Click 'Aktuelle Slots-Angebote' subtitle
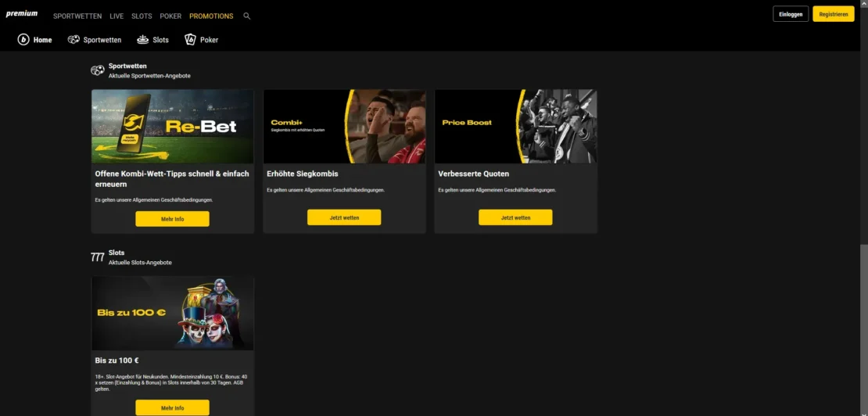The image size is (868, 416). click(x=140, y=263)
